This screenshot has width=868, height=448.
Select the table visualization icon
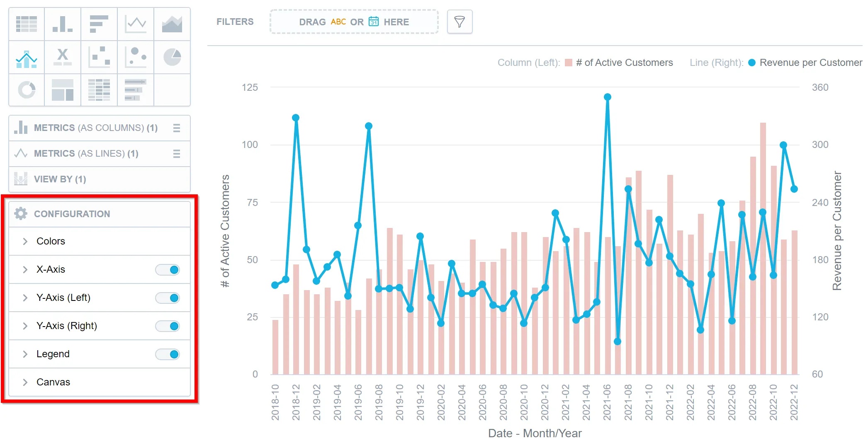tap(27, 24)
